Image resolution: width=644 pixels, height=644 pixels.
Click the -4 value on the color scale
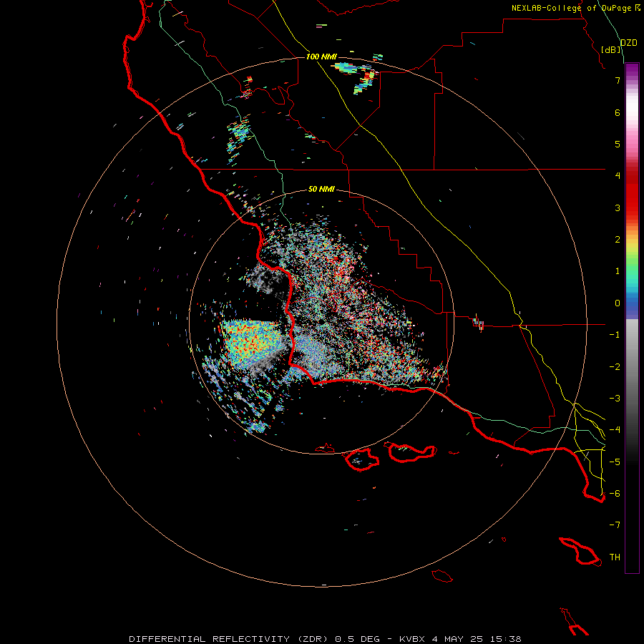pos(615,430)
